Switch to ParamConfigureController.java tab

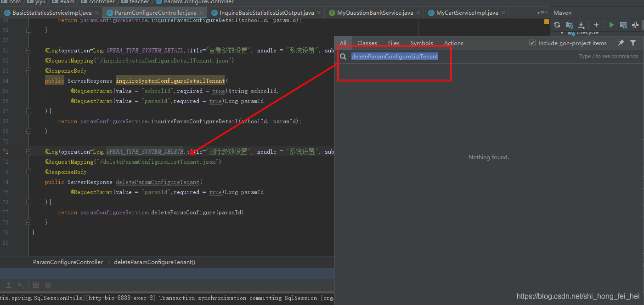[x=155, y=13]
